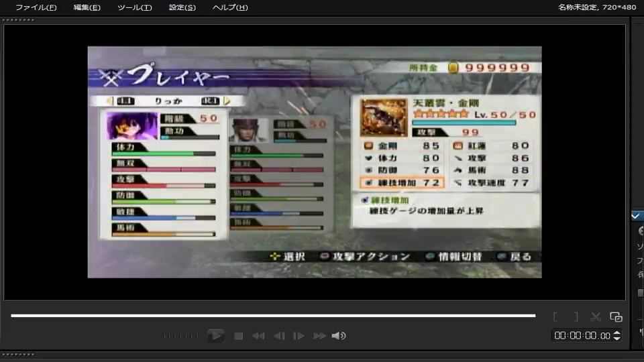644x362 pixels.
Task: Increase timecode with the up arrow
Action: [x=616, y=333]
